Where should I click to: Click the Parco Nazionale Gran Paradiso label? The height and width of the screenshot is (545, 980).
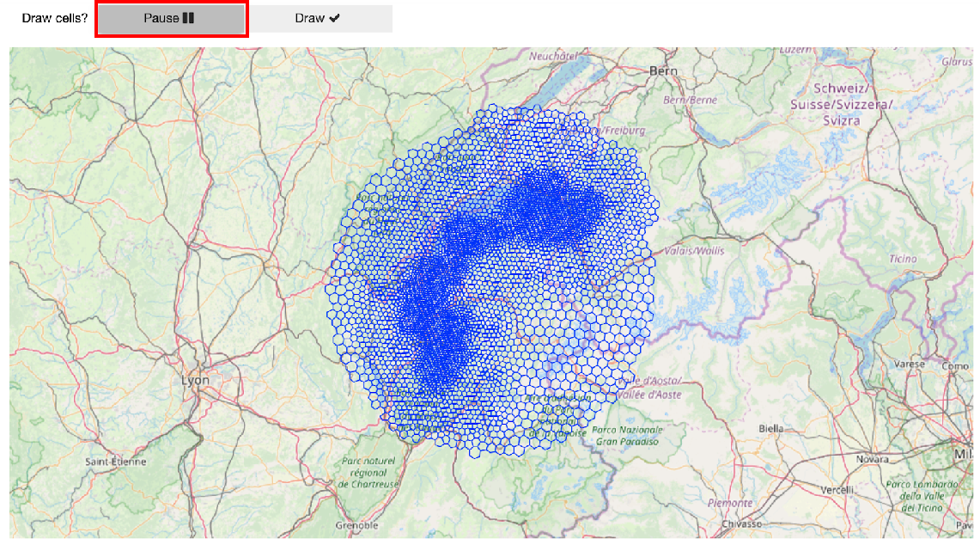click(627, 436)
